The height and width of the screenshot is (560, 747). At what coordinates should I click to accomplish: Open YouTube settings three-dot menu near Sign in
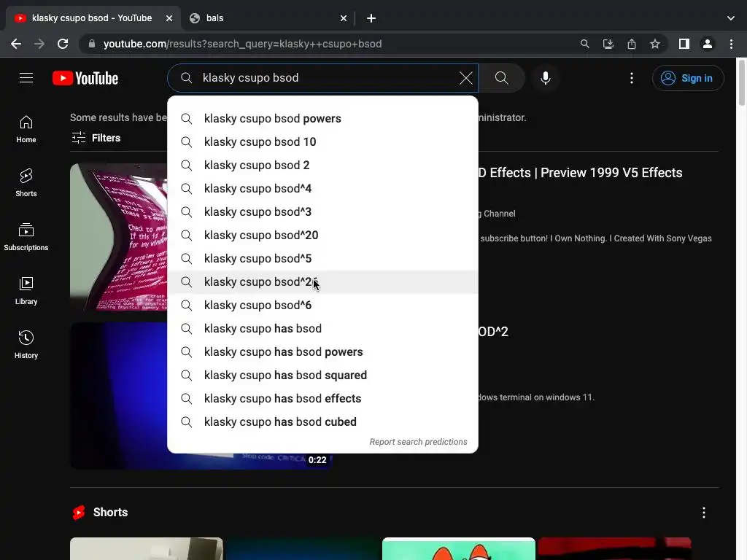click(x=632, y=78)
